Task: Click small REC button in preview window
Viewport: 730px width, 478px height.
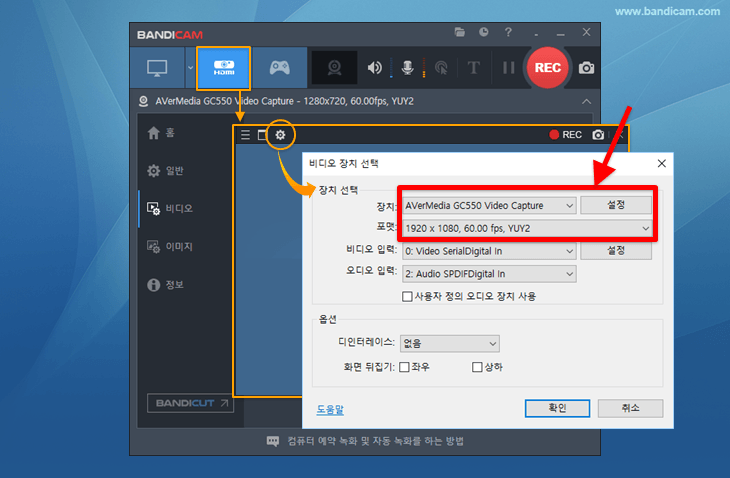Action: point(565,135)
